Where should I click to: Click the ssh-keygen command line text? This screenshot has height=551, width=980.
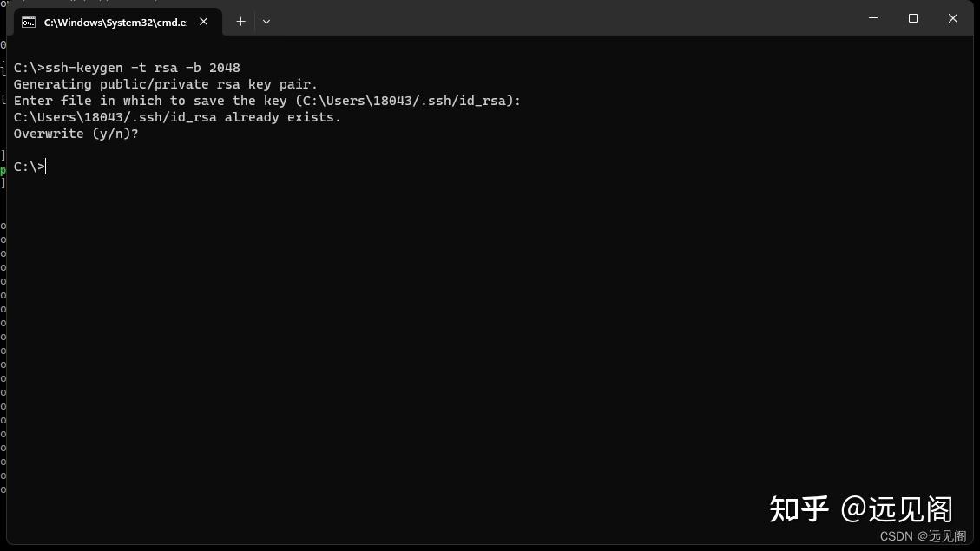point(127,67)
